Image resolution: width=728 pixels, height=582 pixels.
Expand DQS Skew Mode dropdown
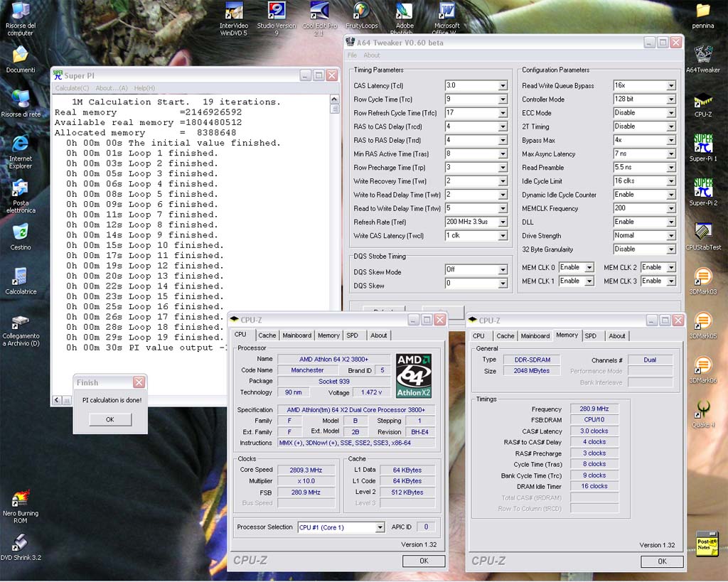point(503,269)
